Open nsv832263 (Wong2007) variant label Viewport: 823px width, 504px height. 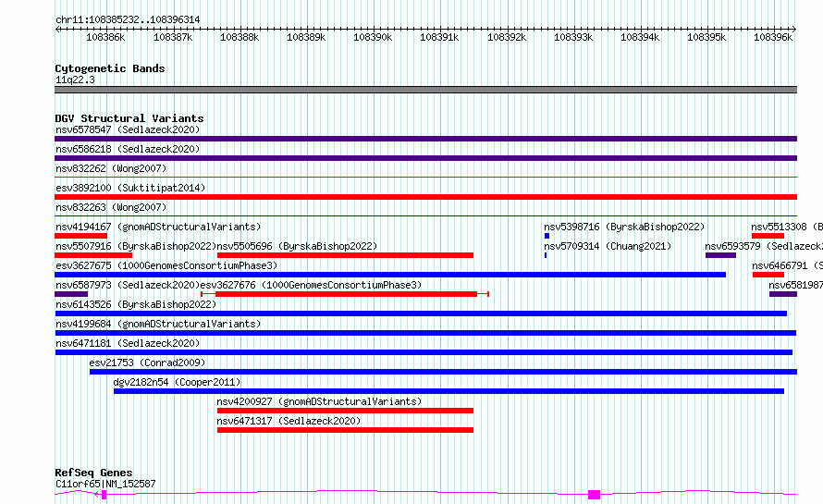[111, 207]
